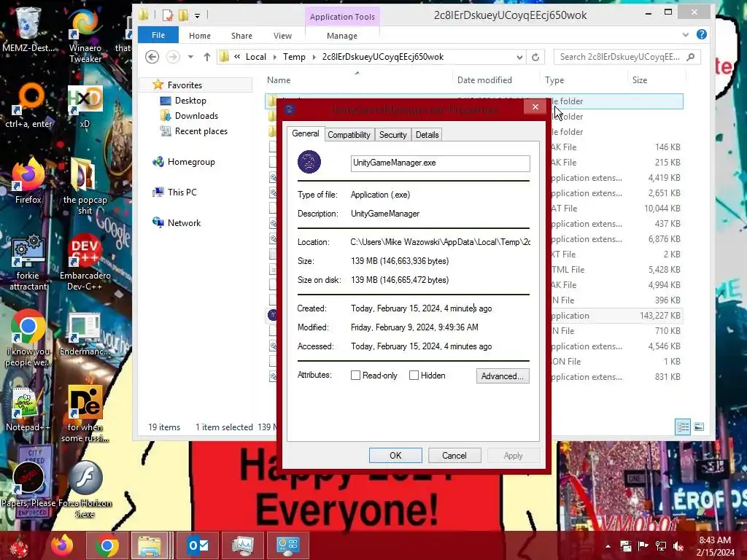Launch Firefox from the desktop shortcut
Image resolution: width=747 pixels, height=560 pixels.
28,181
